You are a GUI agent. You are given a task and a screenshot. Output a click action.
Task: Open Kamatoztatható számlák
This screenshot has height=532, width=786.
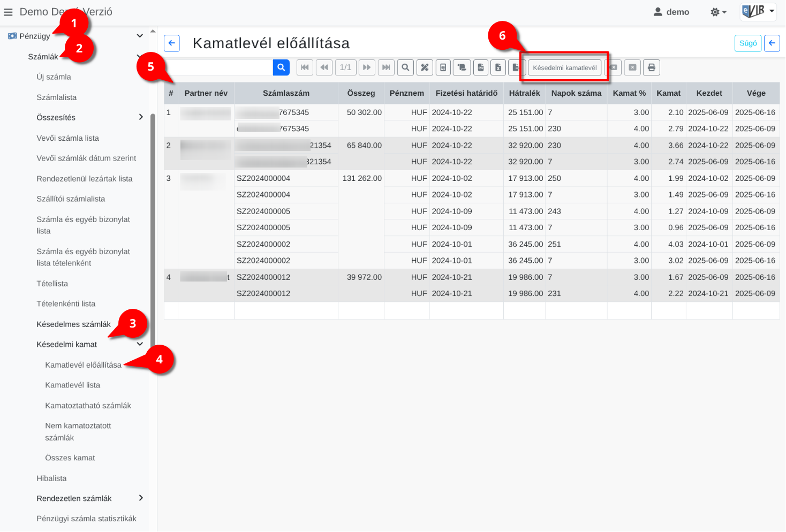[x=88, y=406]
